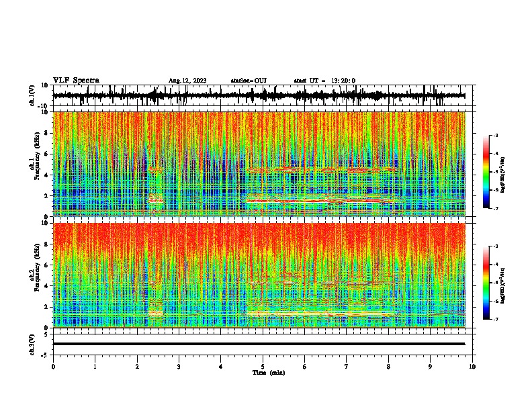This screenshot has width=532, height=411.
Task: Click the "VLF Spectra" plot title
Action: pyautogui.click(x=76, y=80)
